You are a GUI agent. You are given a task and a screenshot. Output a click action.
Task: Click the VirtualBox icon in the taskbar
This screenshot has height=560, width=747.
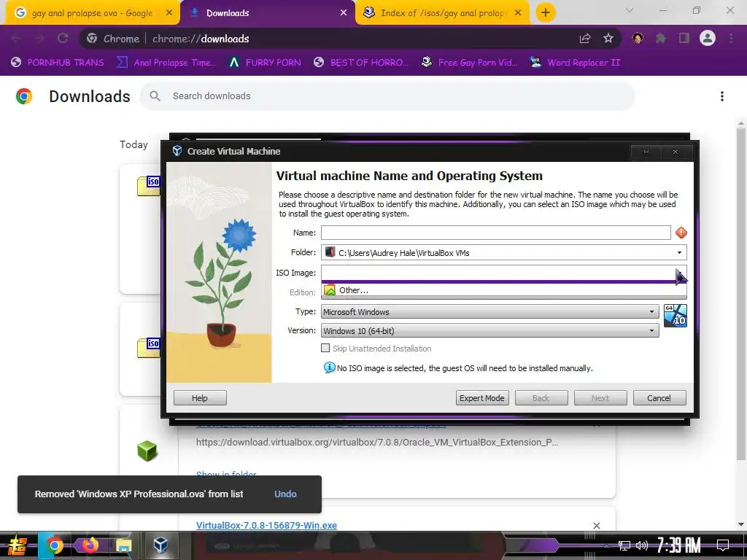(x=160, y=545)
